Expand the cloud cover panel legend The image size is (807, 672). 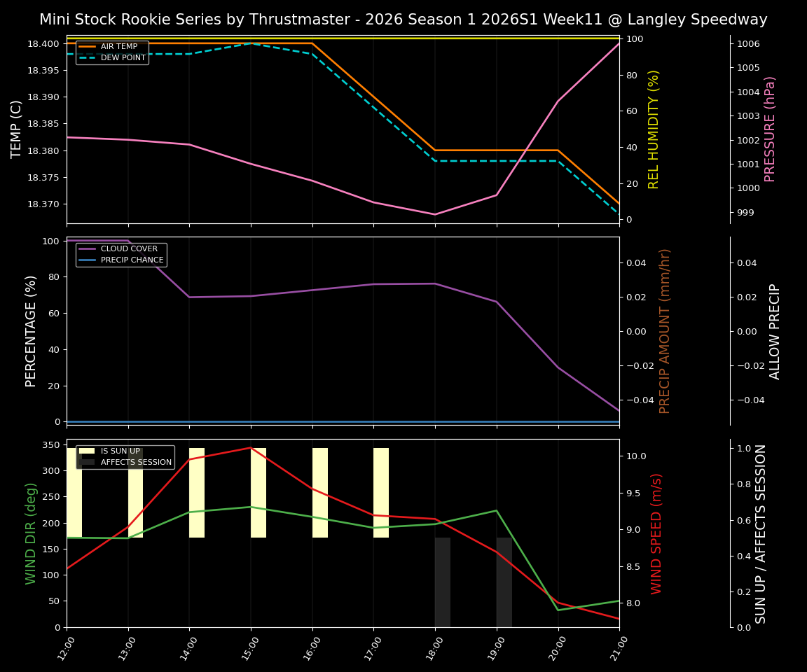(121, 253)
